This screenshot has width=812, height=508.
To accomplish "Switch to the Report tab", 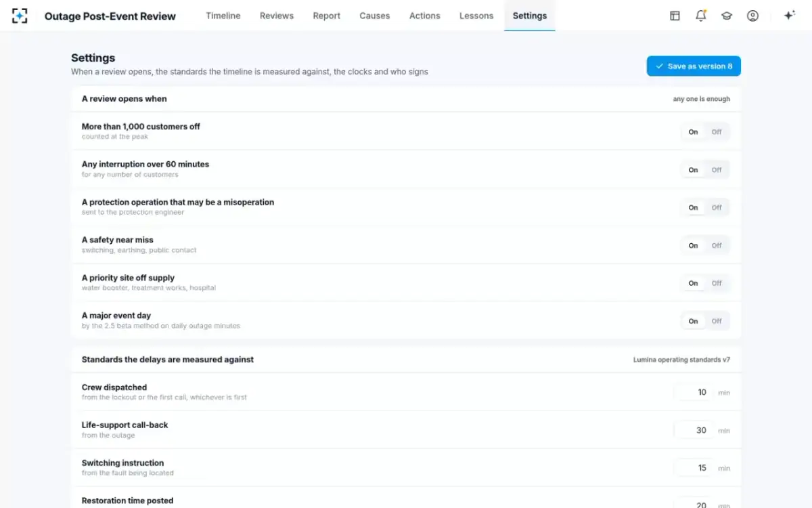I will [327, 16].
